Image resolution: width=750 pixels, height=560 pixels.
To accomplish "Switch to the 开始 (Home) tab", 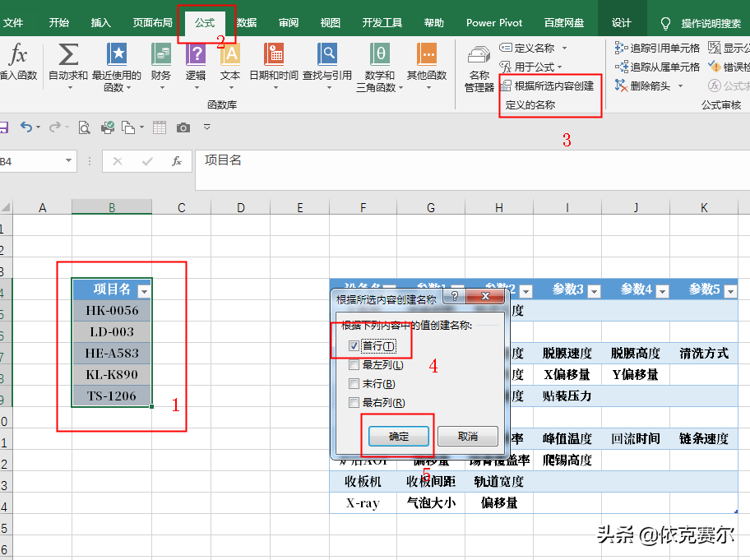I will [x=59, y=22].
